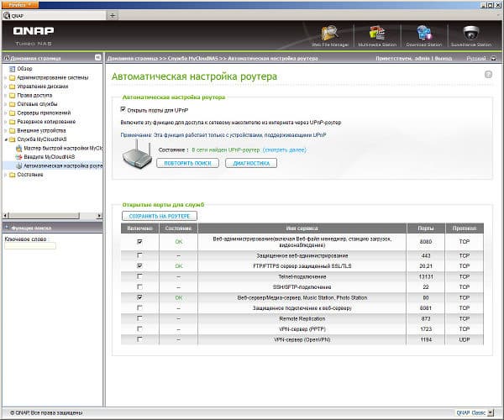Click the sidebar scroll right arrow

coord(99,216)
